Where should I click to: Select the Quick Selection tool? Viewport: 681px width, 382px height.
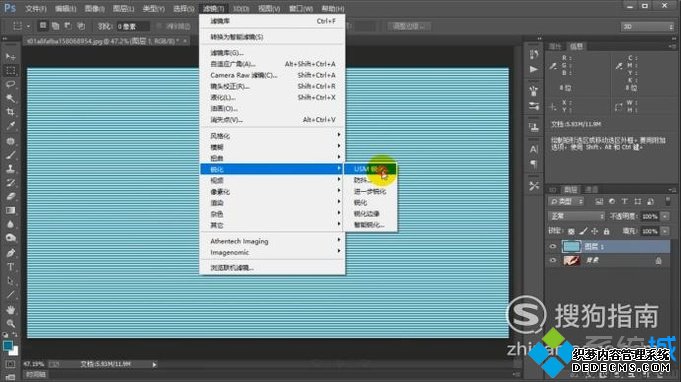tap(10, 99)
